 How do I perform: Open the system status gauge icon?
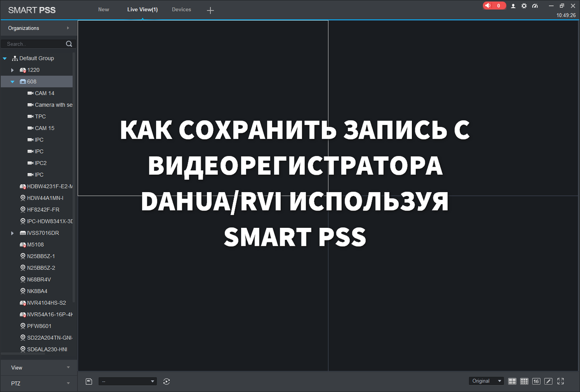coord(535,6)
